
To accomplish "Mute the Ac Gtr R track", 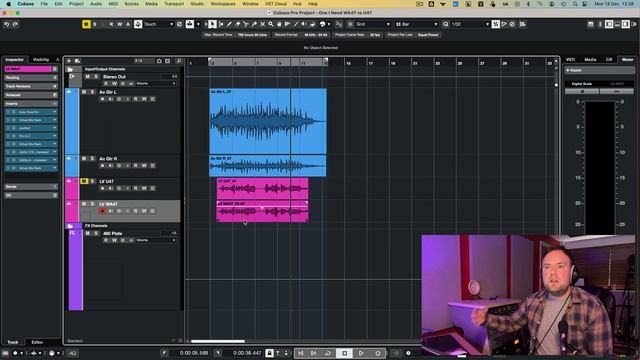I will coord(84,159).
